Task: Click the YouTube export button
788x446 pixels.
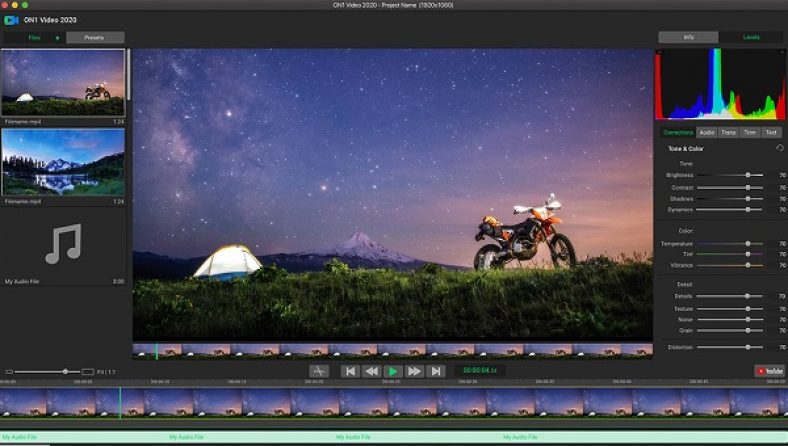Action: coord(769,371)
